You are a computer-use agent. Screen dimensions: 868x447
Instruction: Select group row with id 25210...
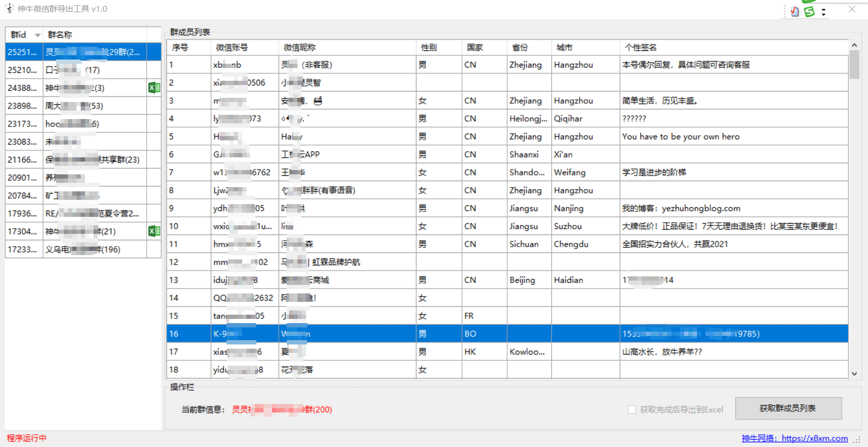(x=83, y=70)
